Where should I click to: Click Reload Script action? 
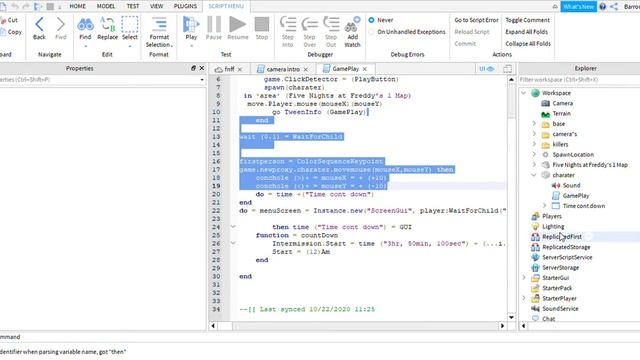(472, 32)
